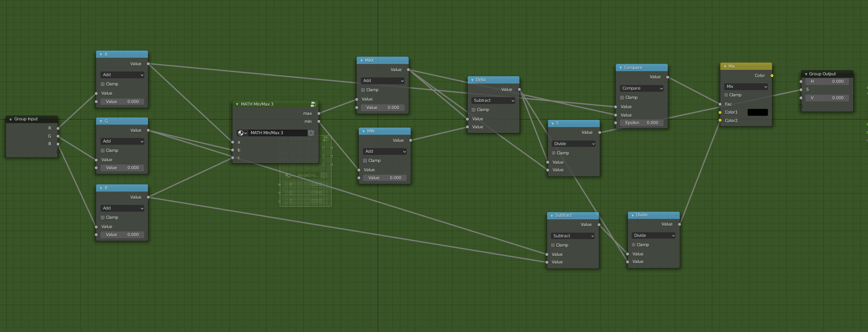Screen dimensions: 868x332
Task: Change the Subtract operation in Delta node
Action: click(493, 101)
